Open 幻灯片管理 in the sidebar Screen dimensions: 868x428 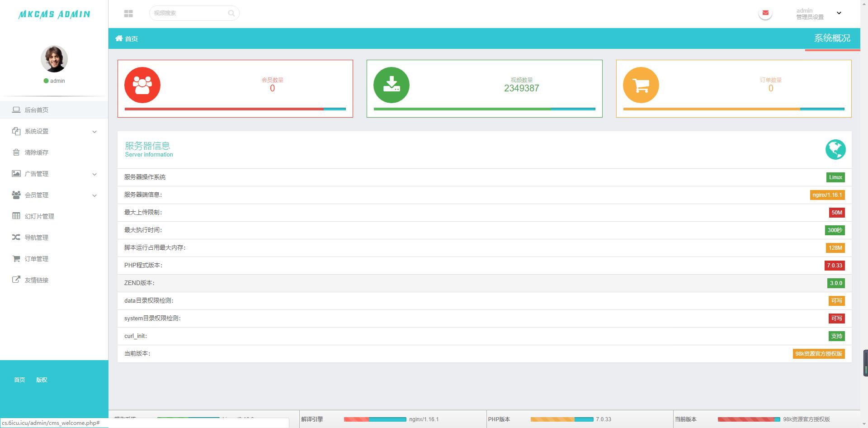[x=39, y=216]
